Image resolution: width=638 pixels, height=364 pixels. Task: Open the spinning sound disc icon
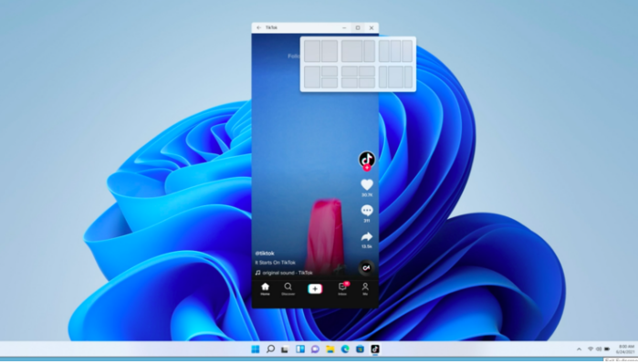pos(366,267)
